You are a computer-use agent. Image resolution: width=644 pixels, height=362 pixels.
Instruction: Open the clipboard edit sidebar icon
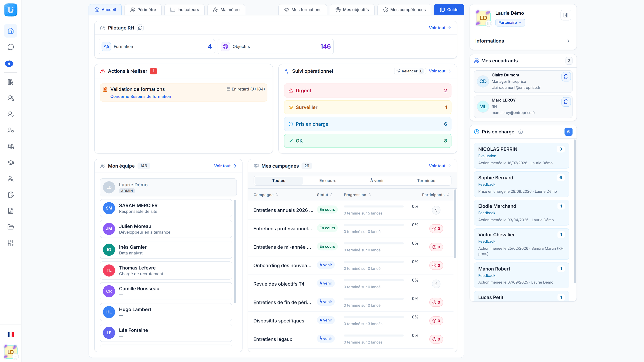point(11,195)
